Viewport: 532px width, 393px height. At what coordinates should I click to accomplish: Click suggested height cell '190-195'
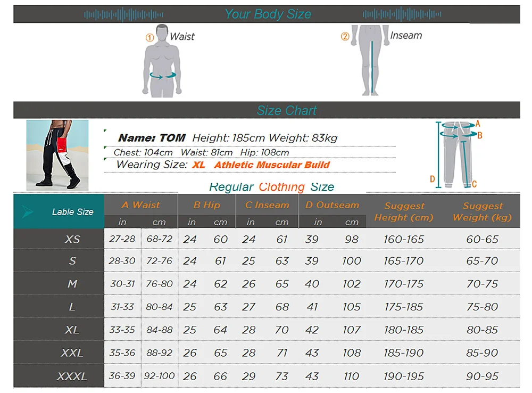point(404,376)
